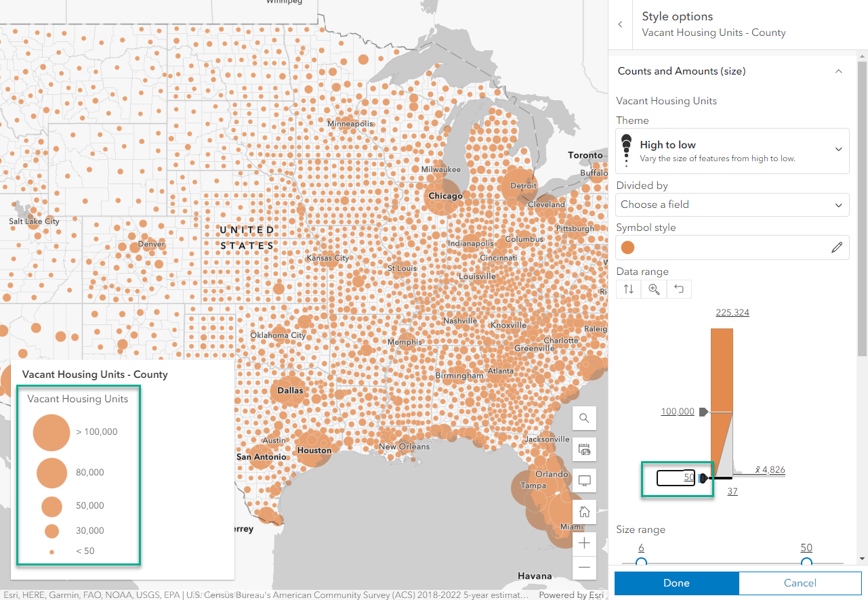Click the Kansas City map label
This screenshot has height=600, width=868.
coord(328,258)
